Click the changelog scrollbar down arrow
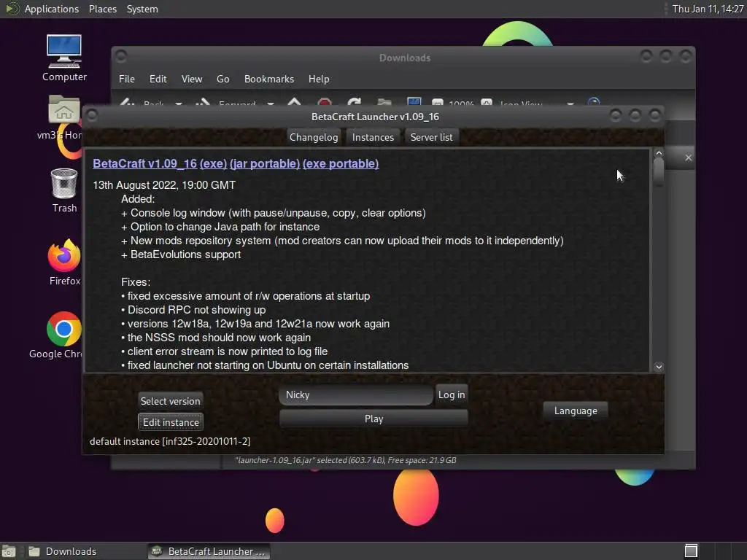 659,367
